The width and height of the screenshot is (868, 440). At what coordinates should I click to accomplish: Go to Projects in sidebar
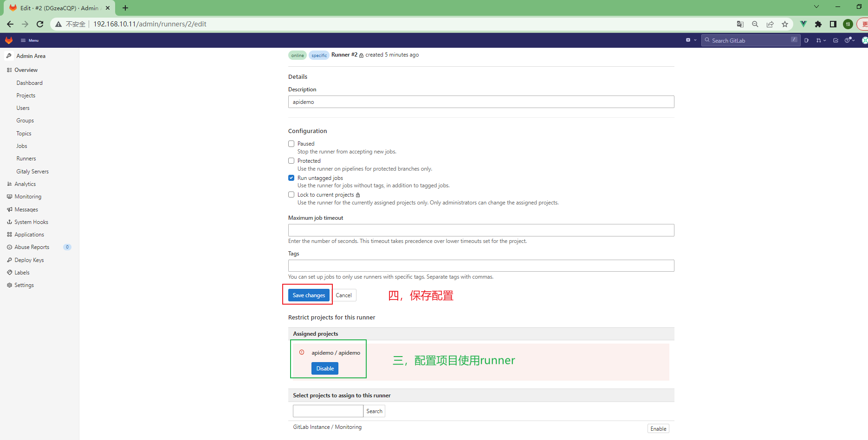(26, 96)
